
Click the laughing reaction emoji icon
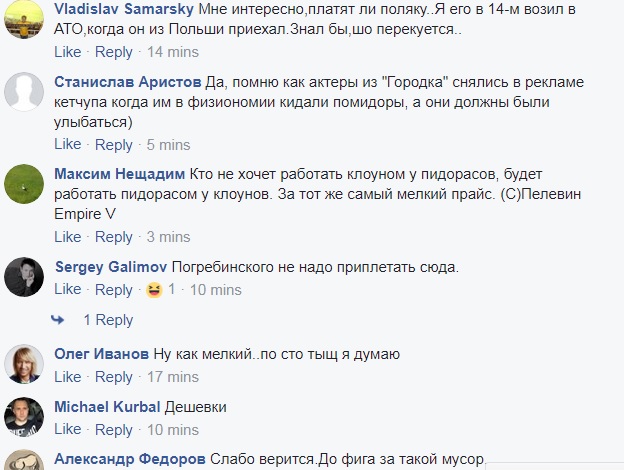(x=154, y=290)
